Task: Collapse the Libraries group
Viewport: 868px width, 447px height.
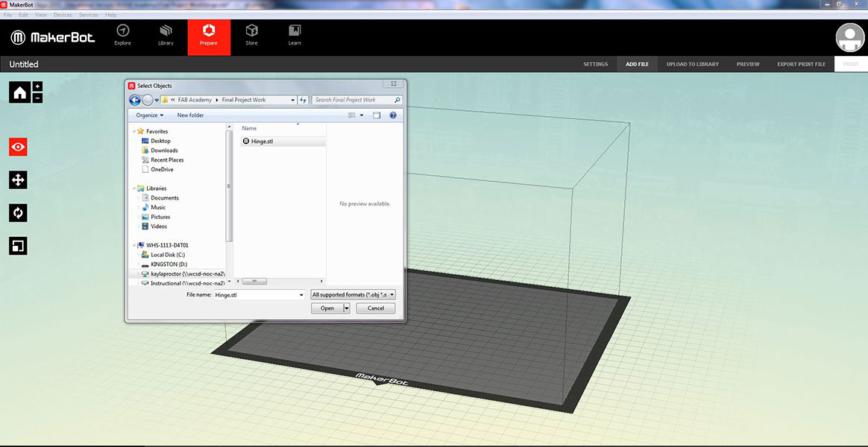Action: (133, 188)
